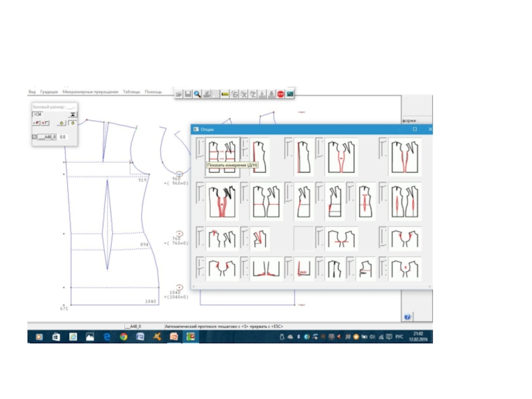This screenshot has height=399, width=532.
Task: Toggle side switch beside red dotted front-edge thumbnail
Action: pos(245,148)
